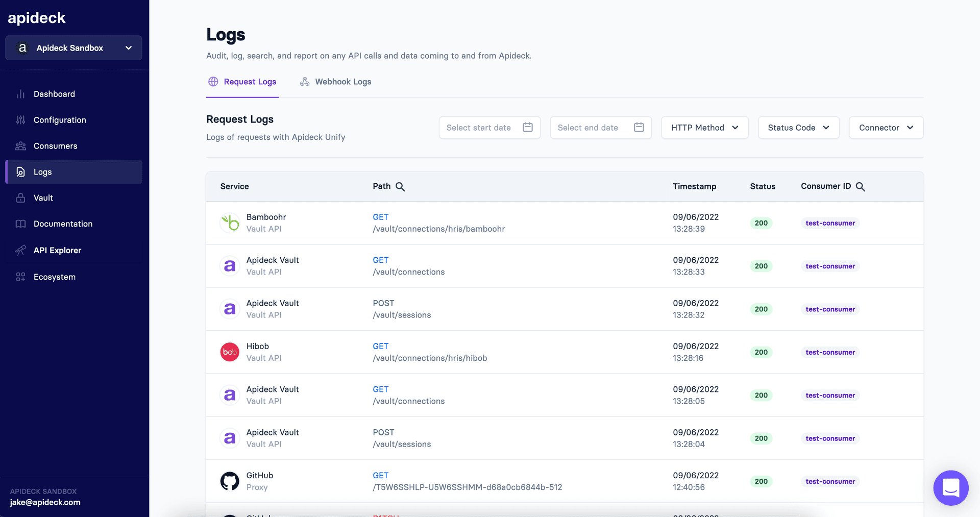980x517 pixels.
Task: Click the Consumers people icon
Action: pyautogui.click(x=20, y=146)
